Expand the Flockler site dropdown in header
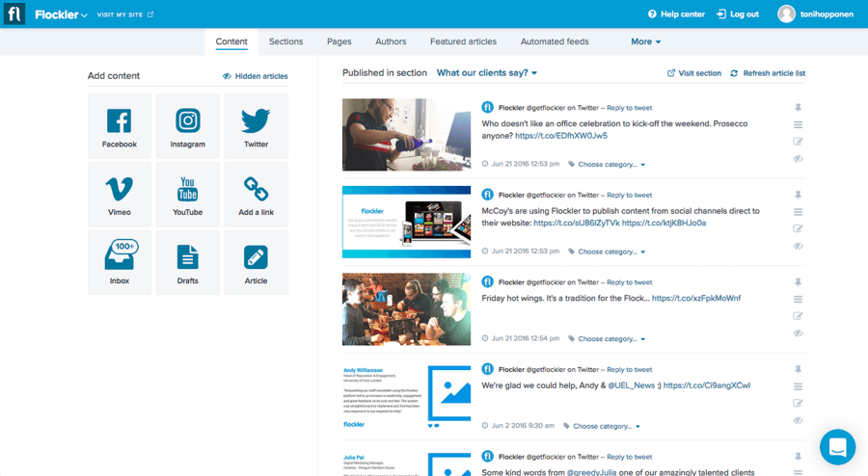Image resolution: width=868 pixels, height=476 pixels. click(x=61, y=14)
